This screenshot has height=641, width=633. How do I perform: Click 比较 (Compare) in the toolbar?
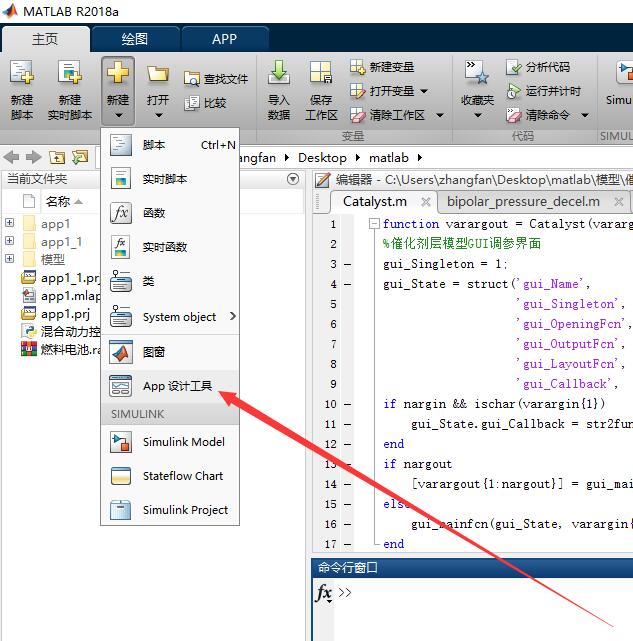pos(205,103)
